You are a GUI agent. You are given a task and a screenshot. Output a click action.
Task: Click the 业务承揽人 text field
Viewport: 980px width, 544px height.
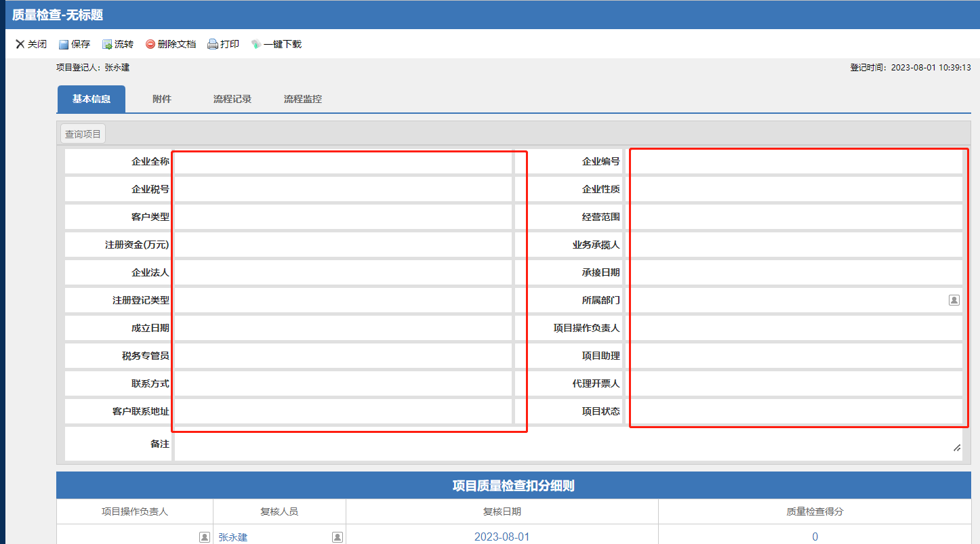tap(794, 245)
